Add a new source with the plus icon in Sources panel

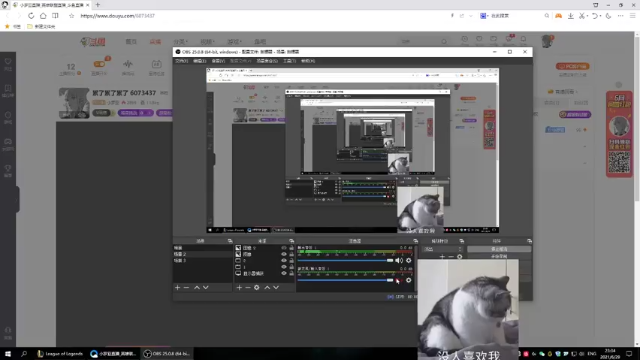(239, 288)
